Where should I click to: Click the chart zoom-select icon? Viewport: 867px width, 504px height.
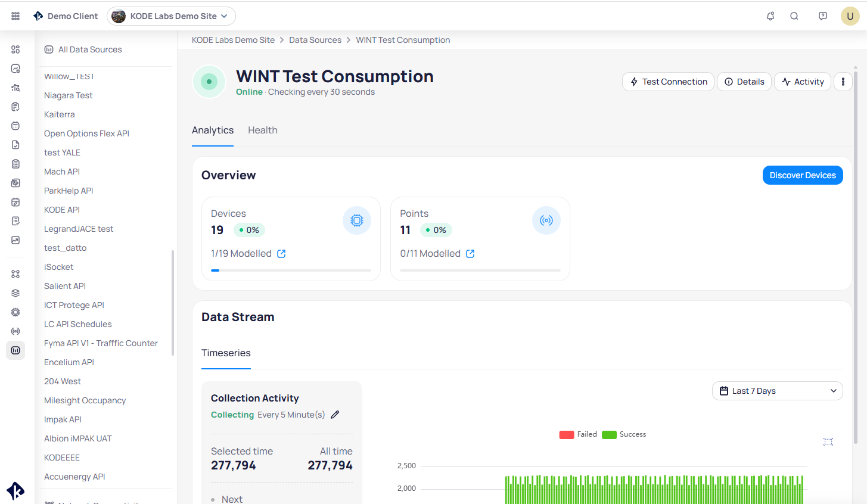(x=828, y=441)
